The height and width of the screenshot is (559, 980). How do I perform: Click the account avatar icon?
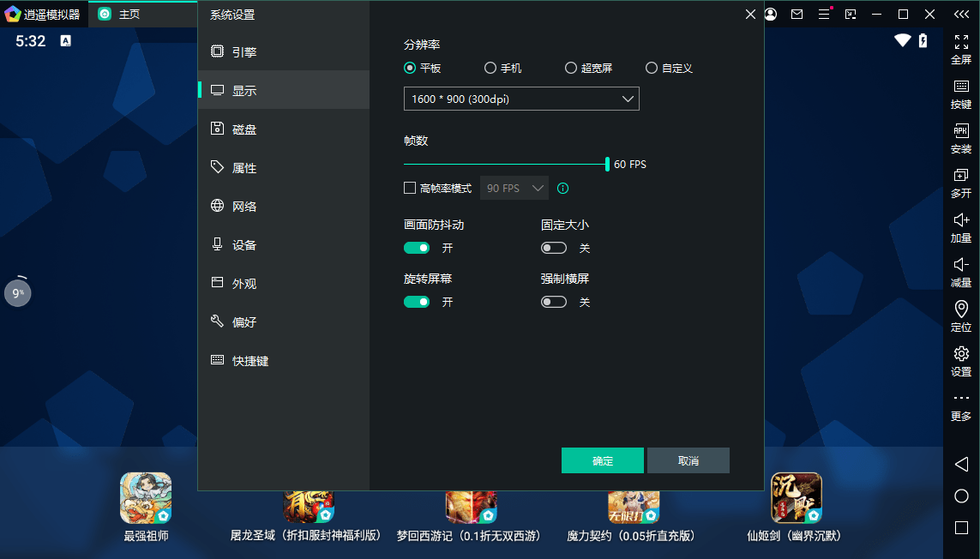click(x=770, y=14)
